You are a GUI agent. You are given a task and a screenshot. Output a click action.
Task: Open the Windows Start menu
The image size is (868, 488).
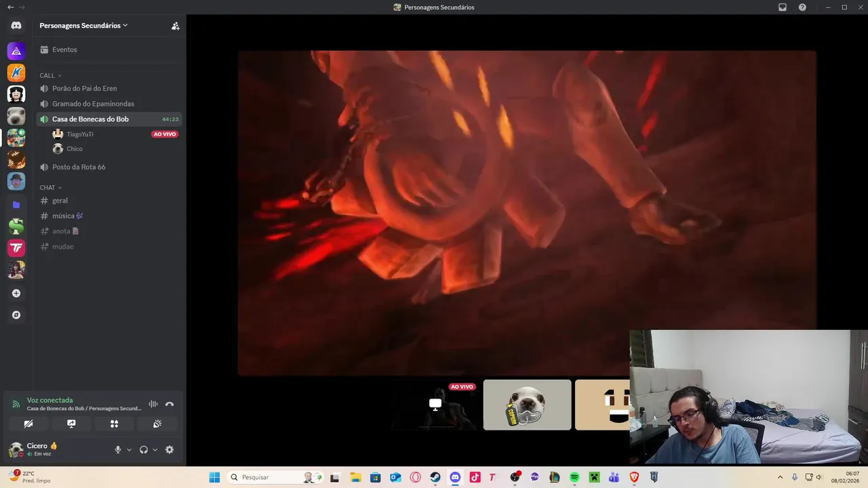pos(214,477)
